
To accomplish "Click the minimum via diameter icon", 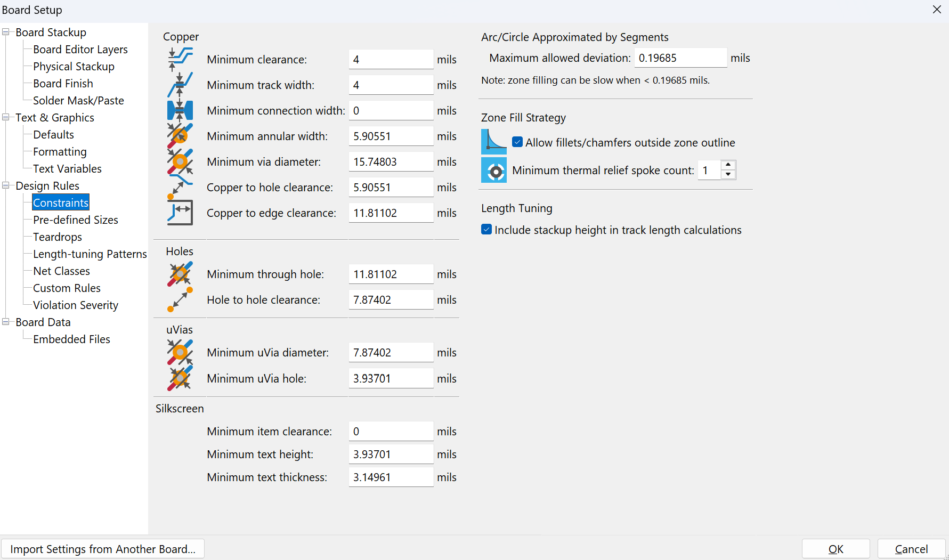I will tap(180, 161).
